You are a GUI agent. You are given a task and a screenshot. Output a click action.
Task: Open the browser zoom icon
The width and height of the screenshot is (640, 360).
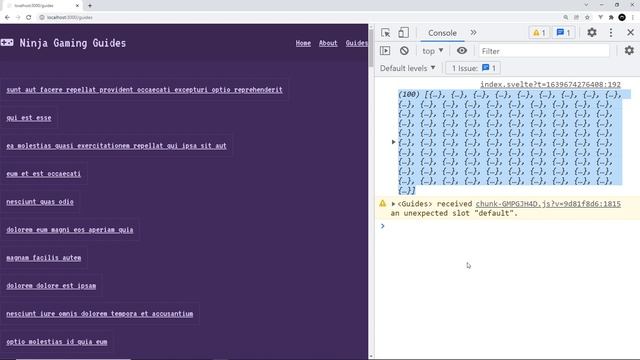coord(566,17)
